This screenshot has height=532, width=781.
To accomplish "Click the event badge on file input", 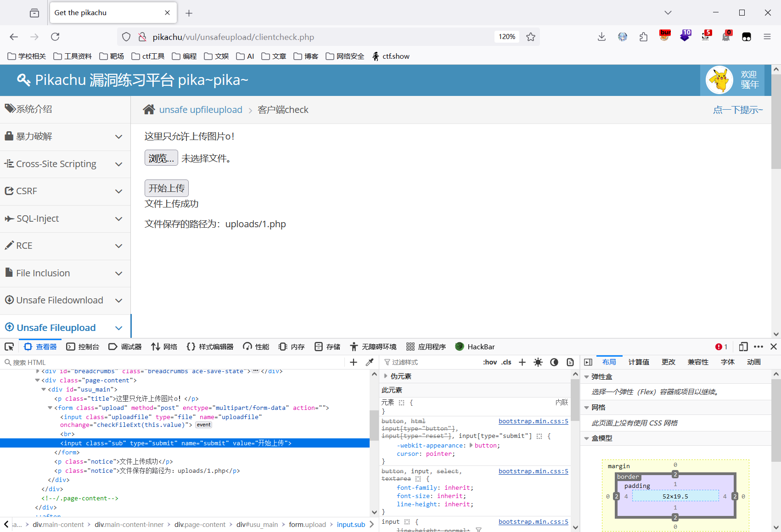I will [203, 425].
